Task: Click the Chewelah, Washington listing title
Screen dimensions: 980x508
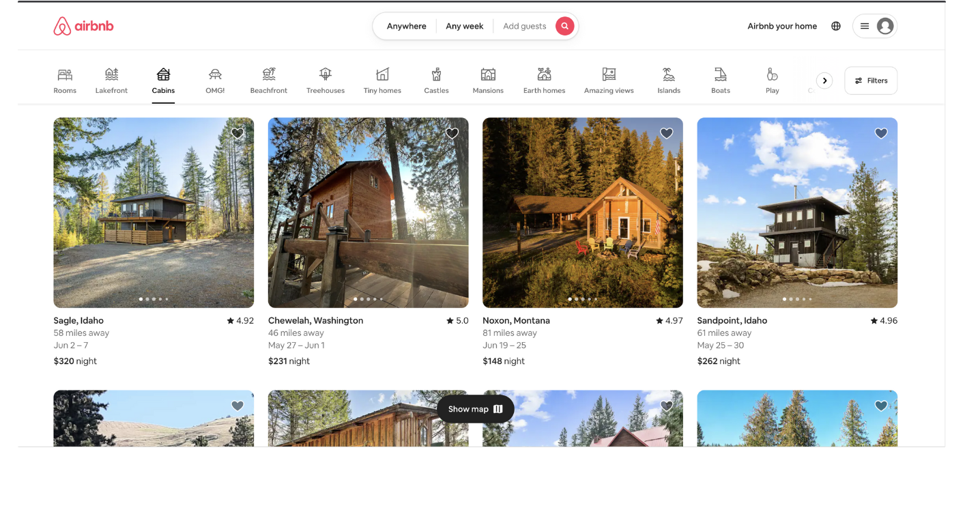Action: click(x=315, y=320)
